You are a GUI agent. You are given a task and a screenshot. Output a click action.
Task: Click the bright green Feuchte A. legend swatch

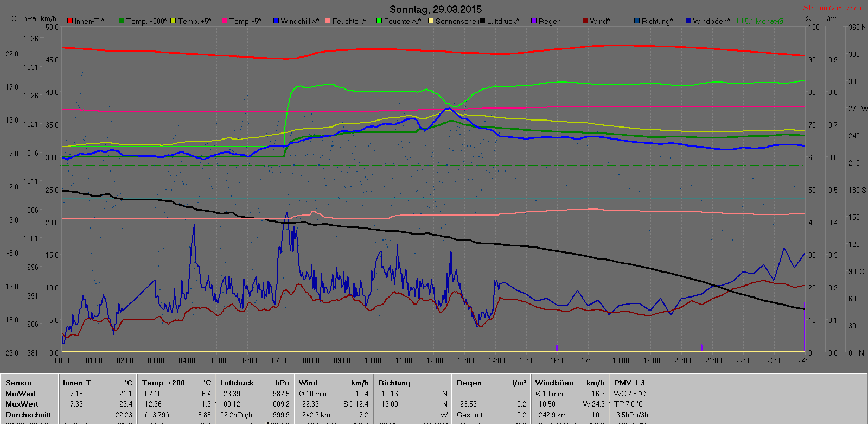coord(379,21)
